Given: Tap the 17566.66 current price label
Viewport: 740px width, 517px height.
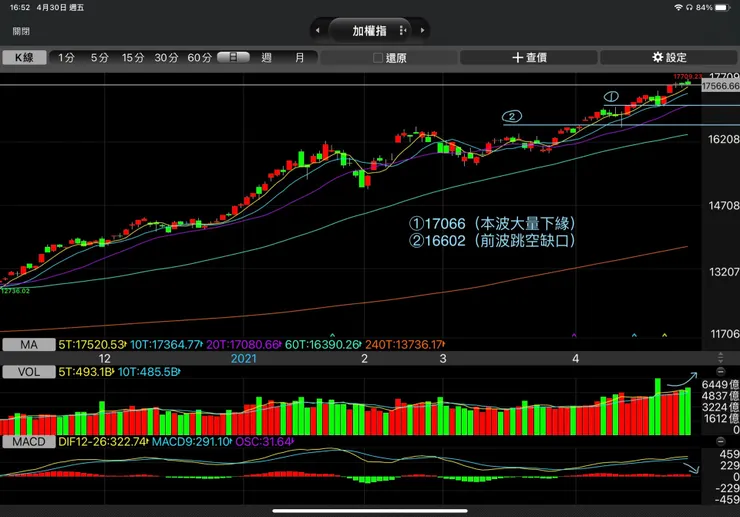Looking at the screenshot, I should click(x=721, y=86).
